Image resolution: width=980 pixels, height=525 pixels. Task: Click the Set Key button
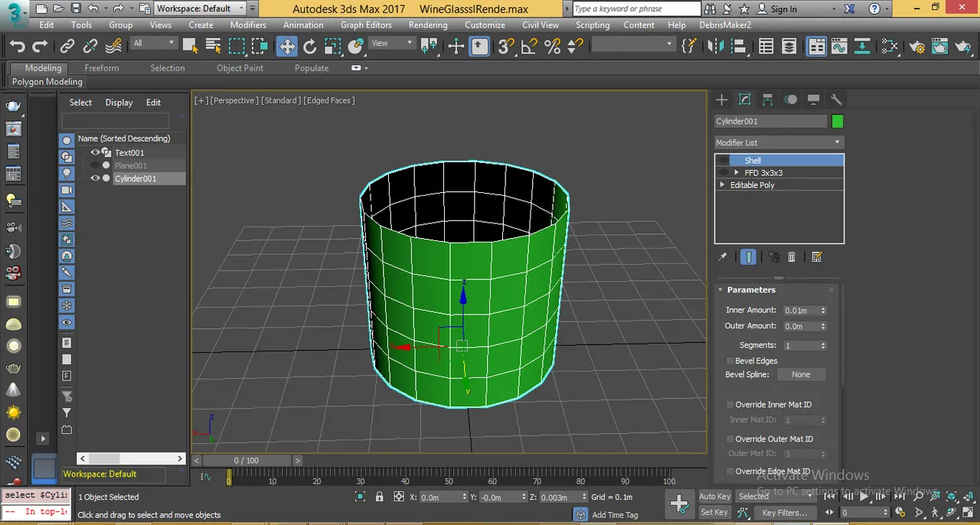coord(715,512)
